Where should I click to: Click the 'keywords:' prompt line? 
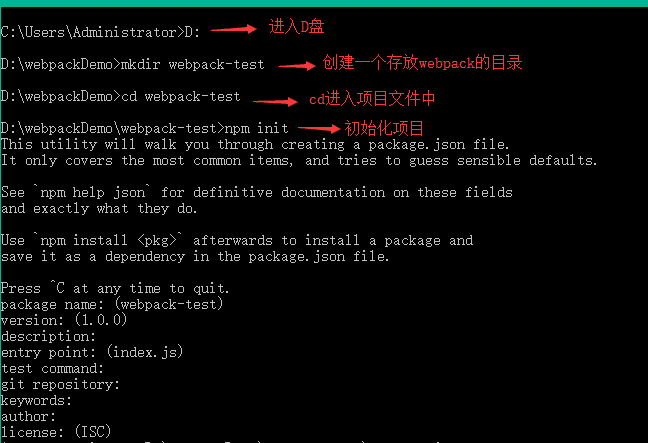click(x=36, y=400)
